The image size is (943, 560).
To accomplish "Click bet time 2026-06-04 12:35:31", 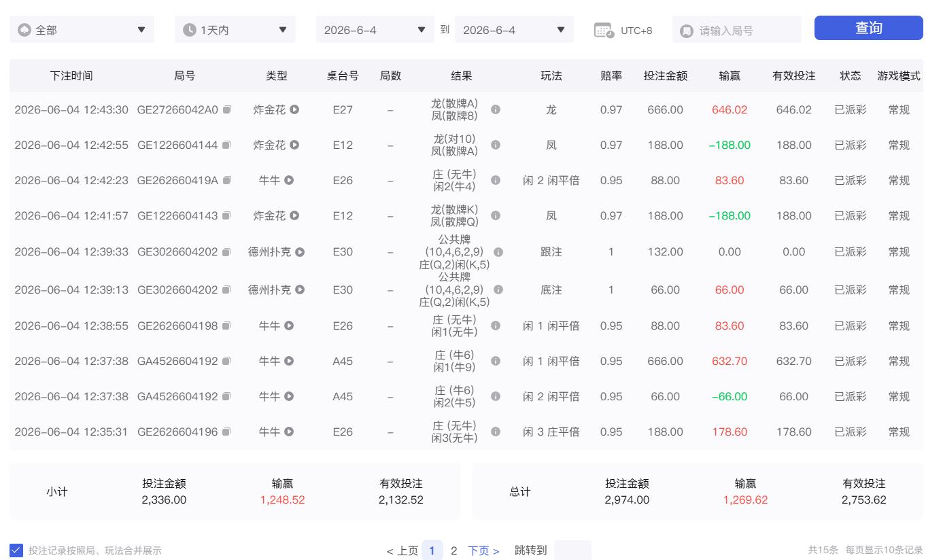I will click(x=71, y=432).
